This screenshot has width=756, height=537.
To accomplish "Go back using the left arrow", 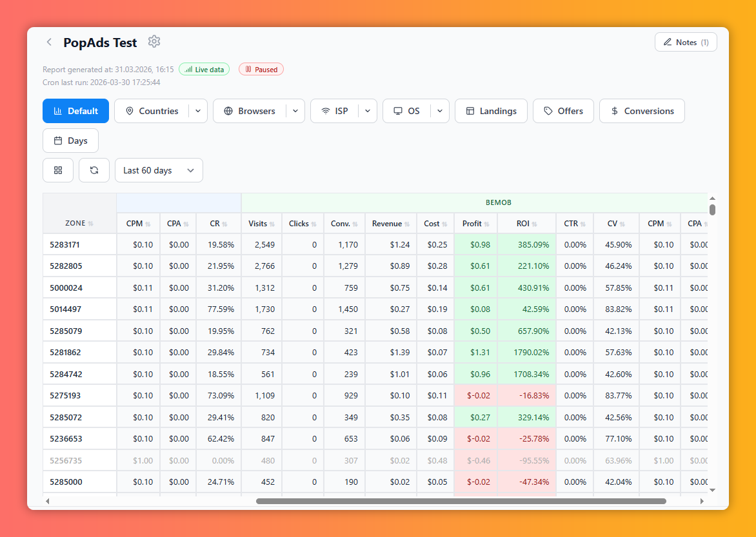I will coord(49,43).
